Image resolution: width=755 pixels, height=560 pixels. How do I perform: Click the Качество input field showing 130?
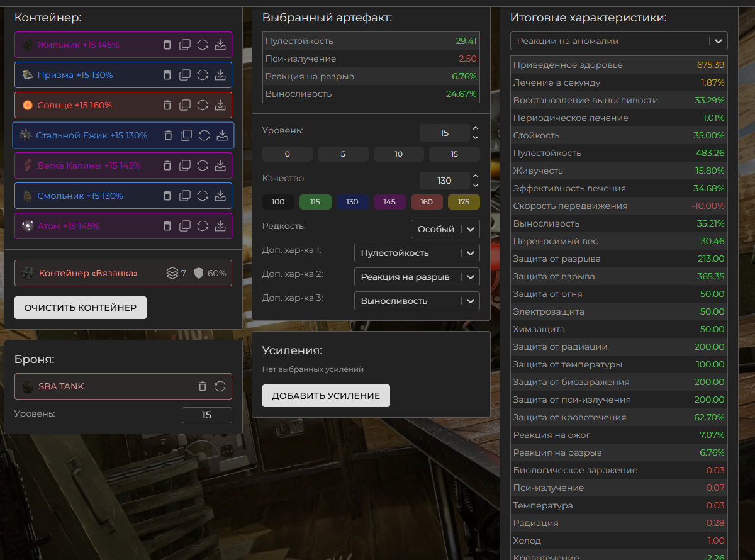click(444, 181)
